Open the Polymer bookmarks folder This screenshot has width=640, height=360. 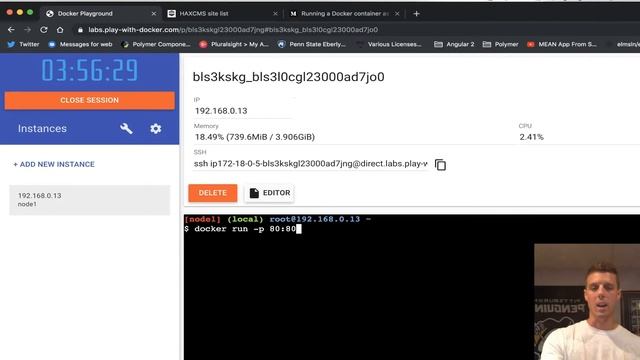click(500, 44)
